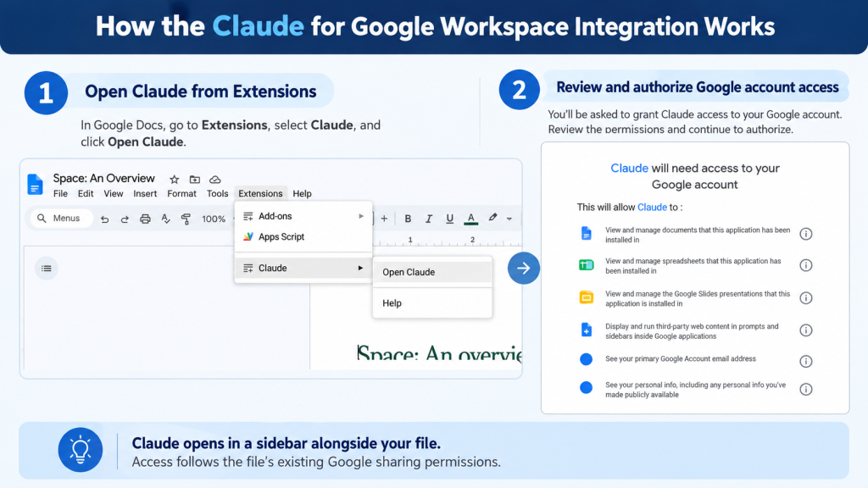This screenshot has height=488, width=868.
Task: Click the undo arrow in toolbar
Action: pos(104,219)
